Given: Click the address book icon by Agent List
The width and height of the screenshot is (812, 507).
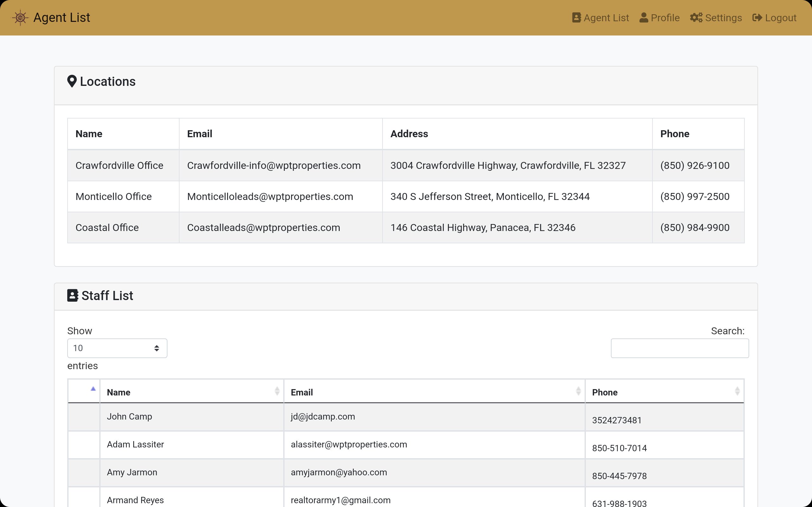Looking at the screenshot, I should 576,17.
